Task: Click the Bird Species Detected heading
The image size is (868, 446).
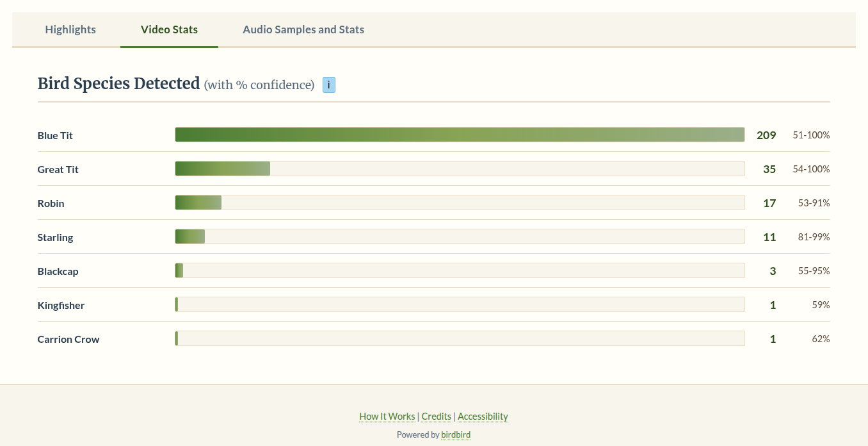Action: point(119,84)
